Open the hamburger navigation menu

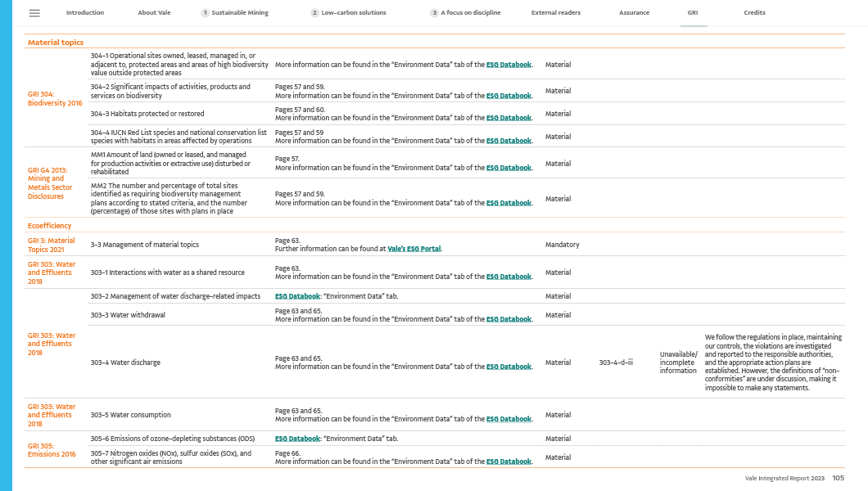tap(34, 13)
